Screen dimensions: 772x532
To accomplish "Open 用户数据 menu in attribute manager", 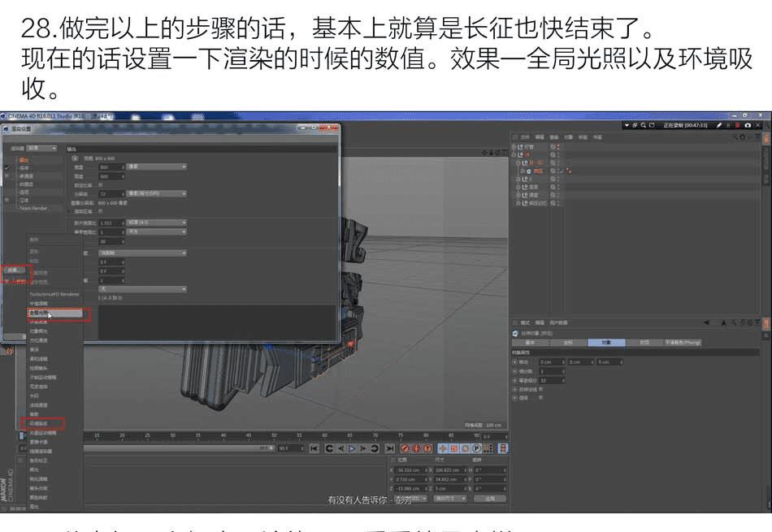I will [559, 322].
